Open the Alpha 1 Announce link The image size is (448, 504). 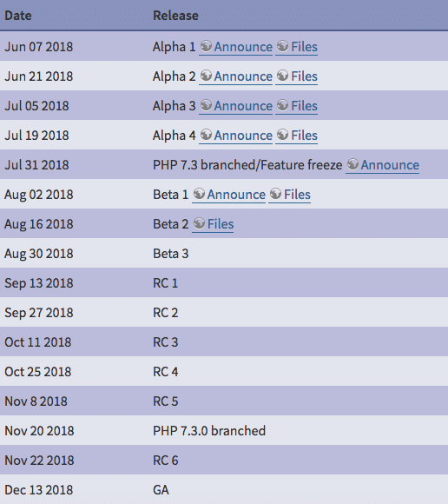235,47
